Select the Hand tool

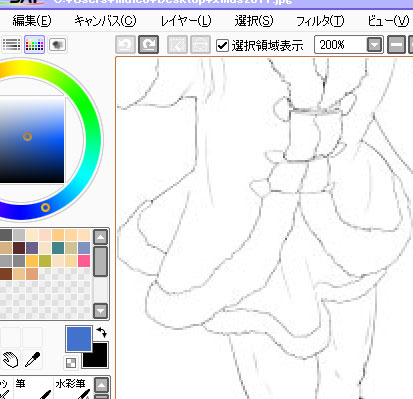coord(11,359)
